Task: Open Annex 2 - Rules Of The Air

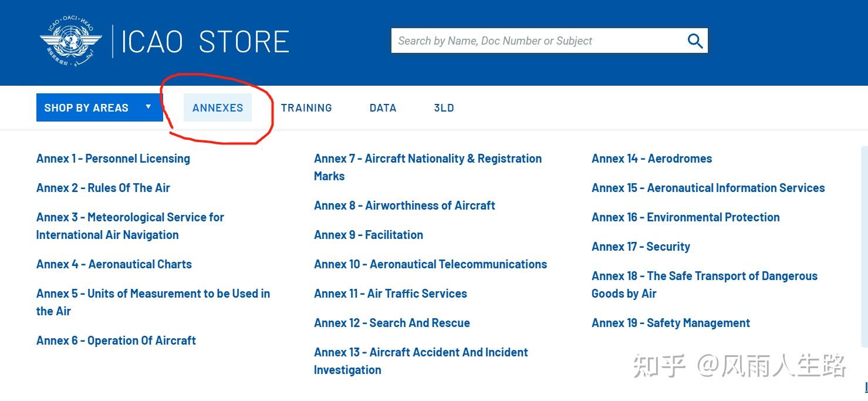Action: tap(103, 187)
